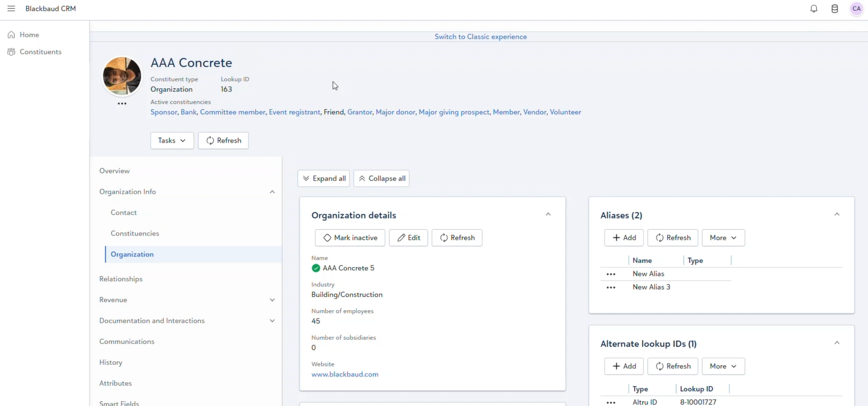Image resolution: width=868 pixels, height=406 pixels.
Task: Collapse the Organization Info nav group
Action: [272, 192]
